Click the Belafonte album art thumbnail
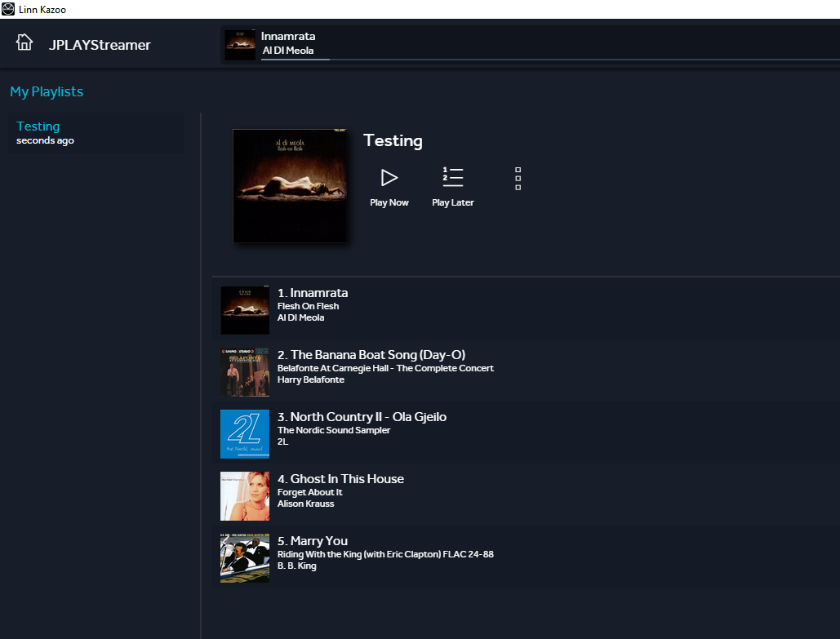840x639 pixels. point(245,372)
